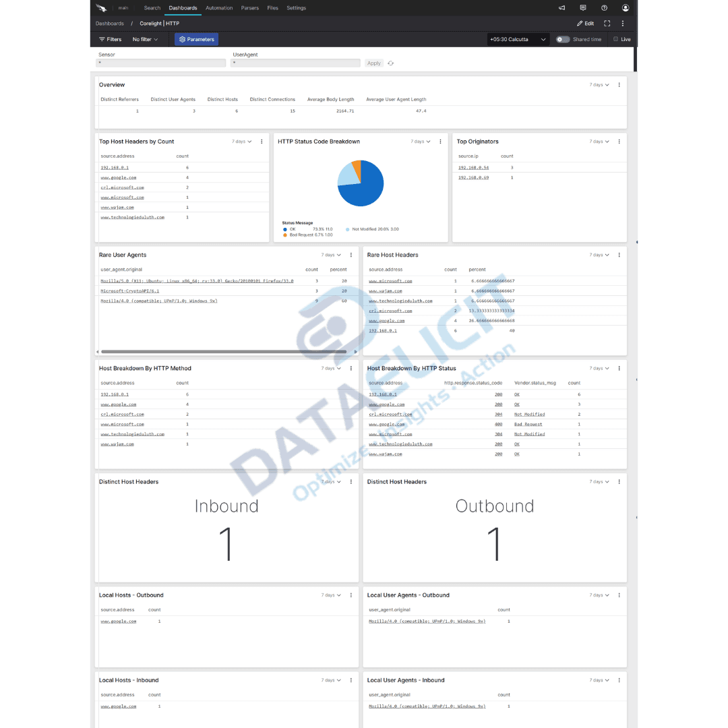Open the user account profile icon
The image size is (728, 728).
pyautogui.click(x=625, y=7)
